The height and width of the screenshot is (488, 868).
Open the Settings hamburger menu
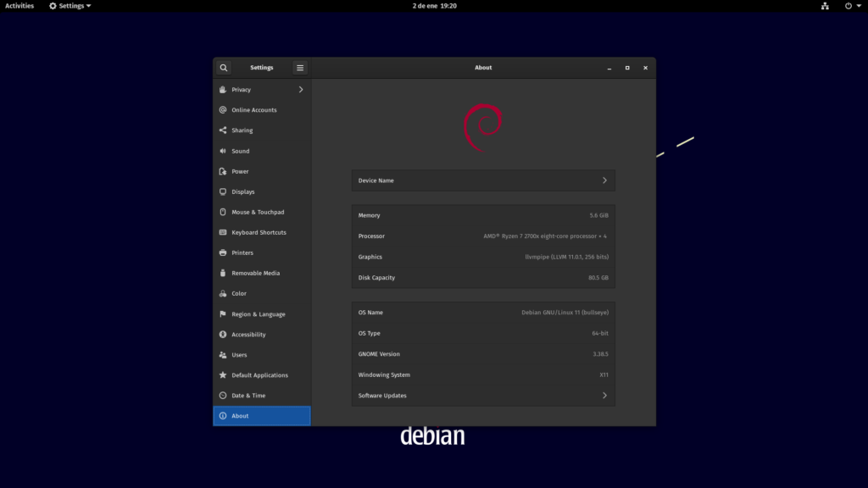[x=300, y=68]
